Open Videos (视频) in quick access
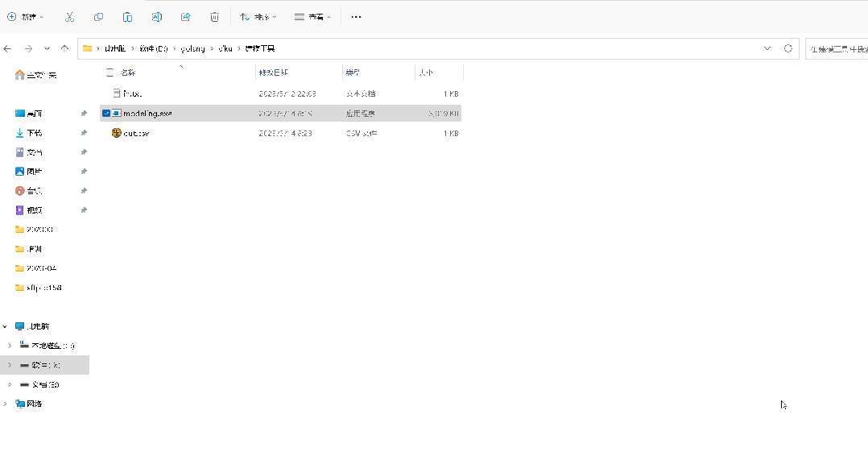Viewport: 868px width, 452px height. pos(29,210)
